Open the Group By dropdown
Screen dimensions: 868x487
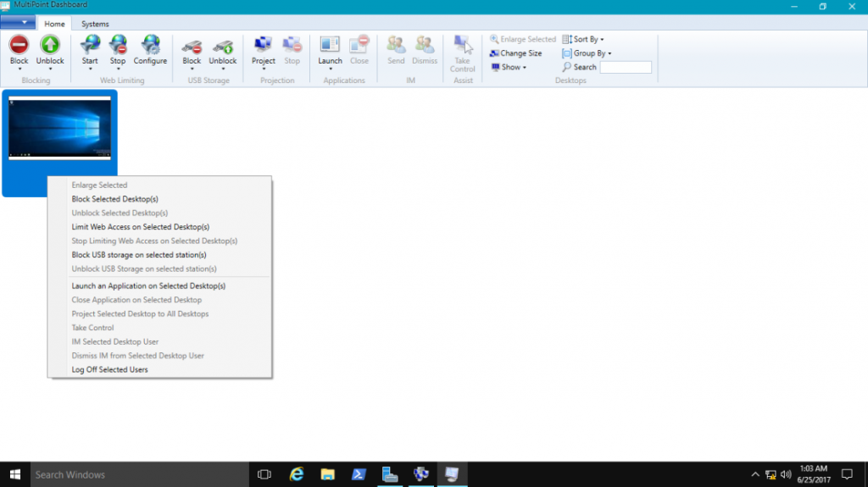point(587,53)
